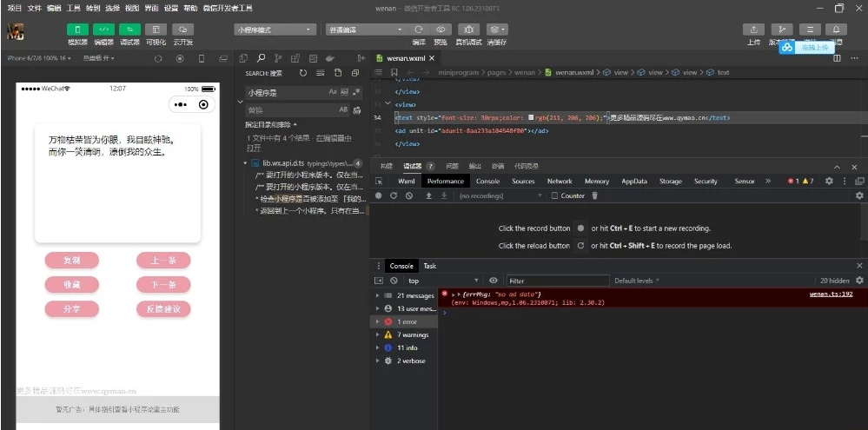This screenshot has width=868, height=430.
Task: Open cloud development from the toolbar
Action: pyautogui.click(x=183, y=30)
